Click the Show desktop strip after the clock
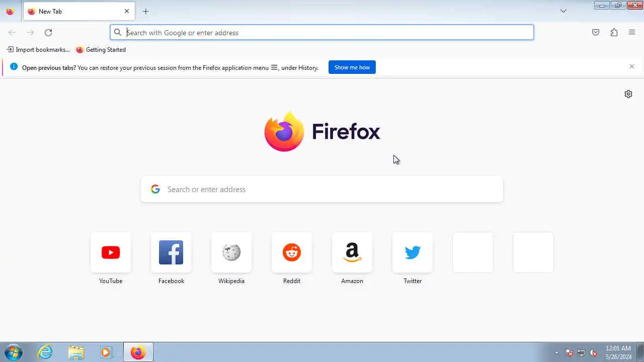Screen dimensions: 644x362 (x=640, y=352)
